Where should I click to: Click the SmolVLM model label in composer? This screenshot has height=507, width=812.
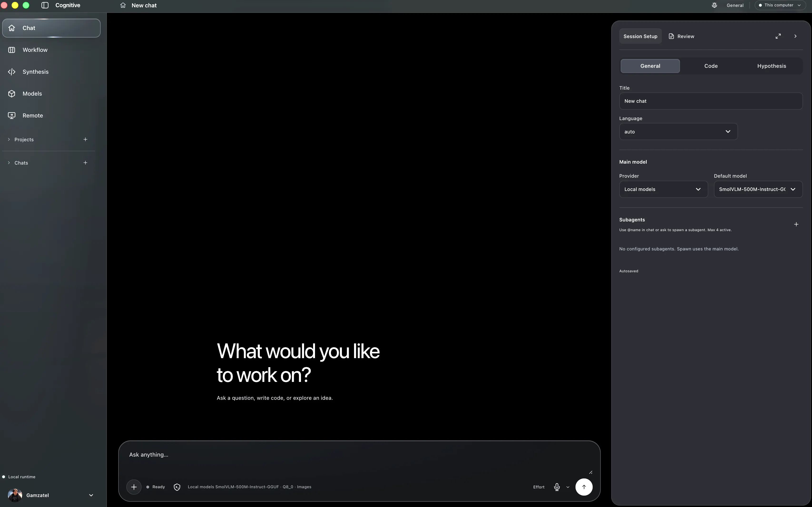pos(250,487)
